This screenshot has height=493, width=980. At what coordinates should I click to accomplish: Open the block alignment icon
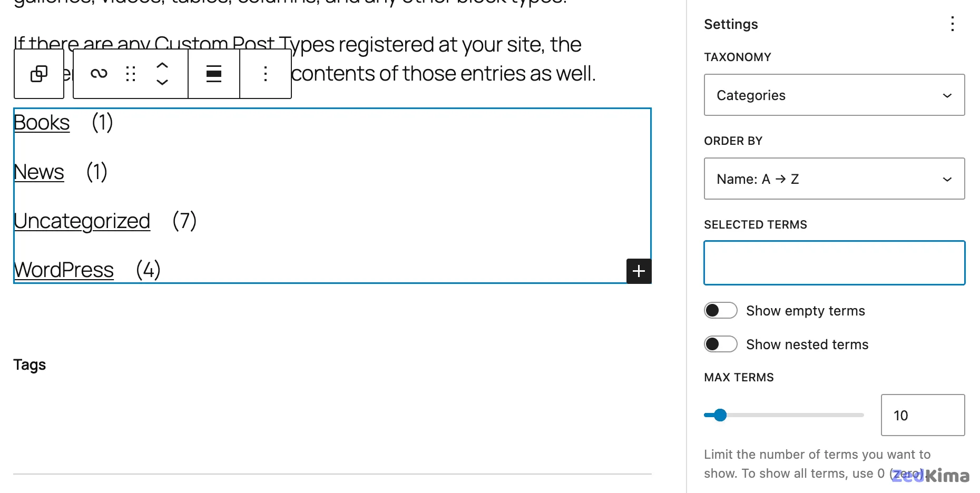213,74
